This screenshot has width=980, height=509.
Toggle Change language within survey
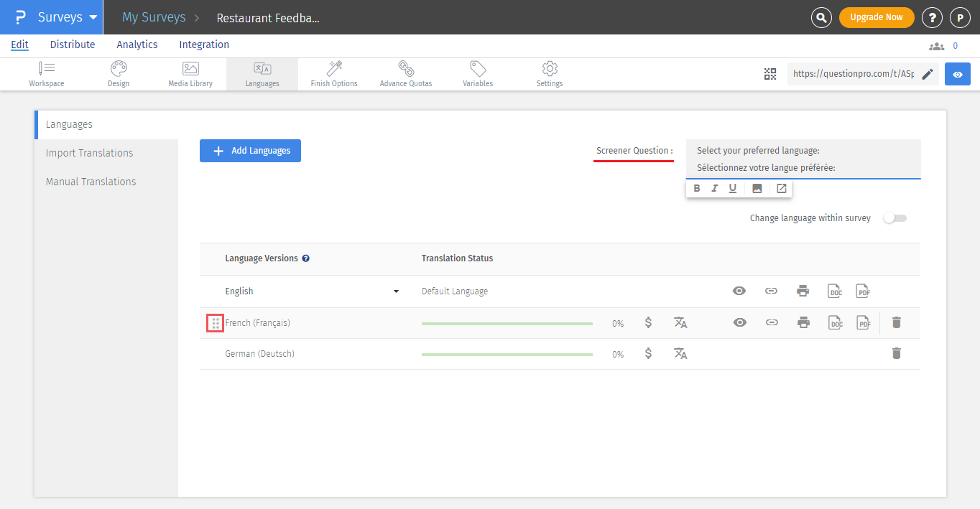coord(895,218)
